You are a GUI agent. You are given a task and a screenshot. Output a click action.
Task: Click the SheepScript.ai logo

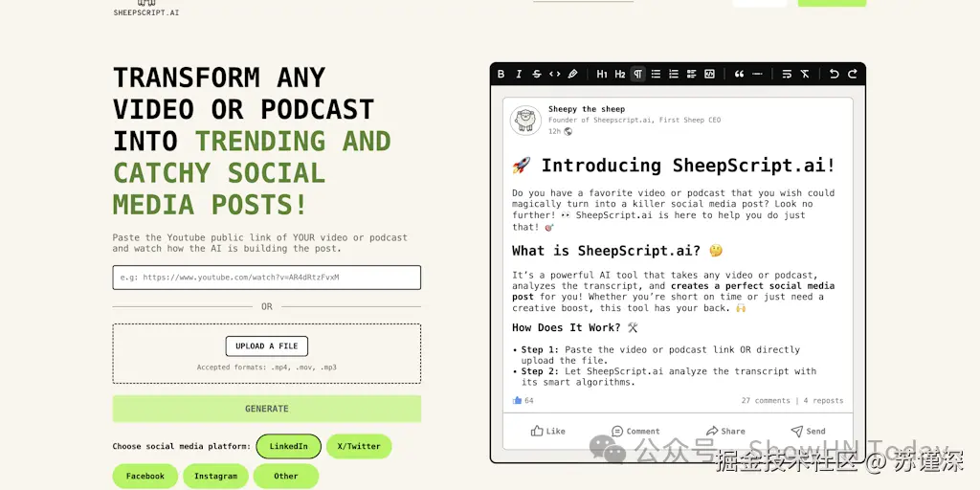pyautogui.click(x=146, y=8)
